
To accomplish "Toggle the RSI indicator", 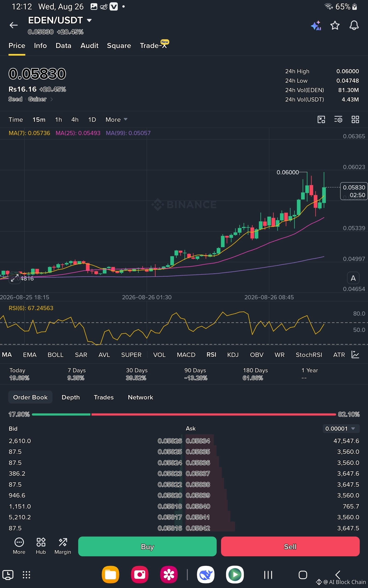I will [211, 354].
